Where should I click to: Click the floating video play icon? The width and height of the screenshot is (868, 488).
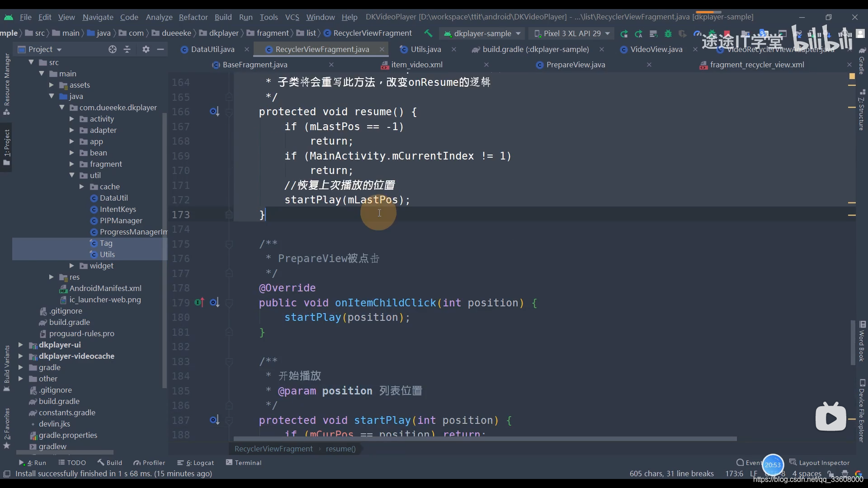coord(830,417)
